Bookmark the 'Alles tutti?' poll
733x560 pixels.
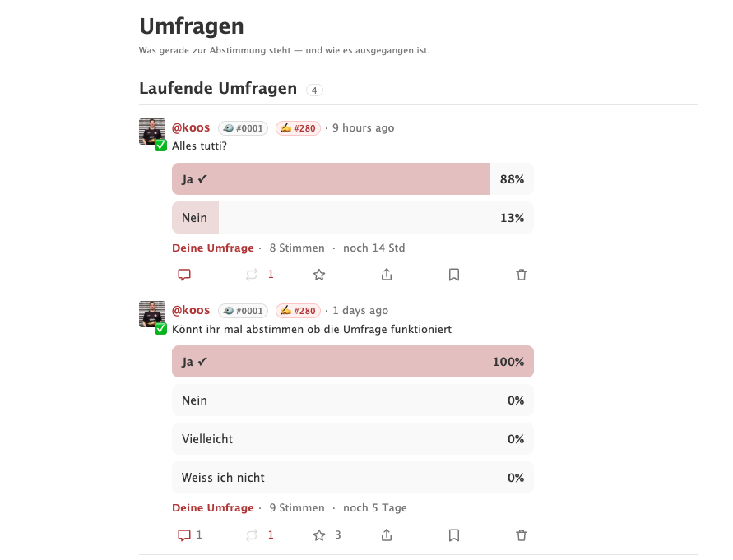(454, 275)
